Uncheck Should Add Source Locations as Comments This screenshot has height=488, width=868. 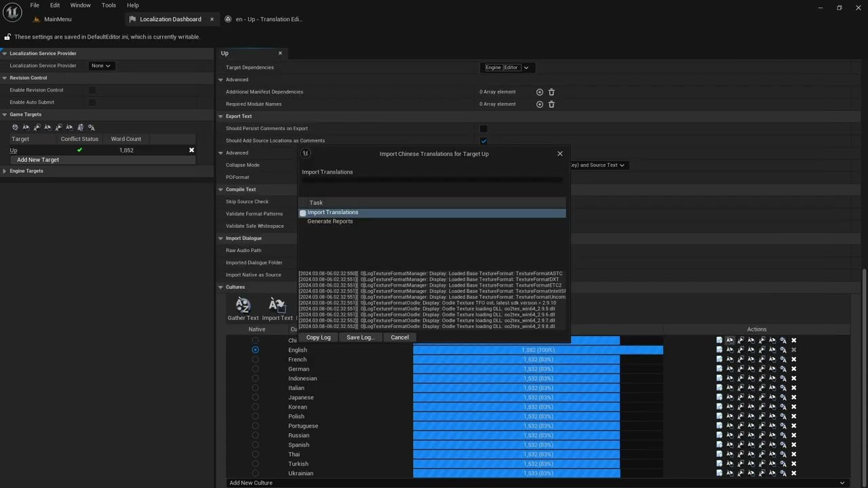pos(484,141)
